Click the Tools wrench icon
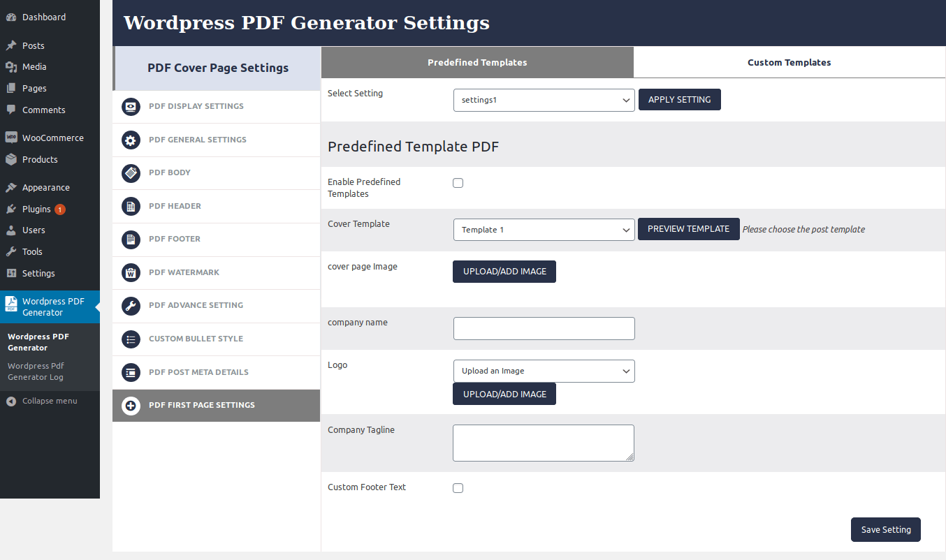The width and height of the screenshot is (946, 560). [11, 251]
